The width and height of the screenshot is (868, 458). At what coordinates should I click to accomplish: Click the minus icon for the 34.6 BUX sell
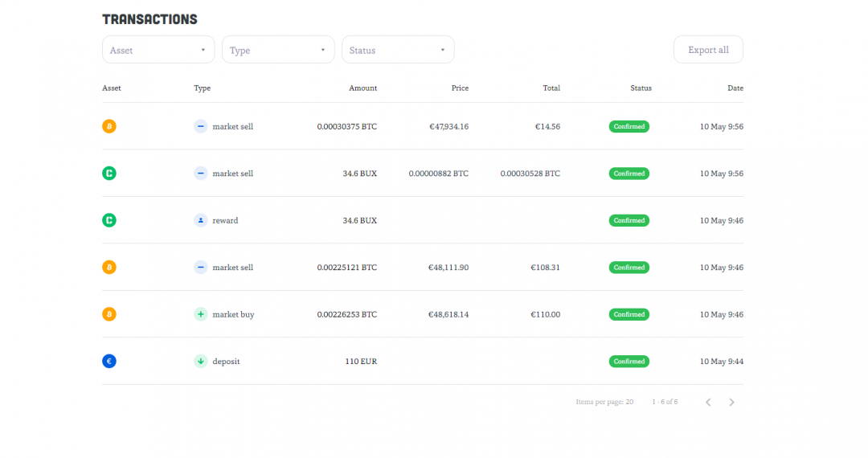[x=201, y=174]
